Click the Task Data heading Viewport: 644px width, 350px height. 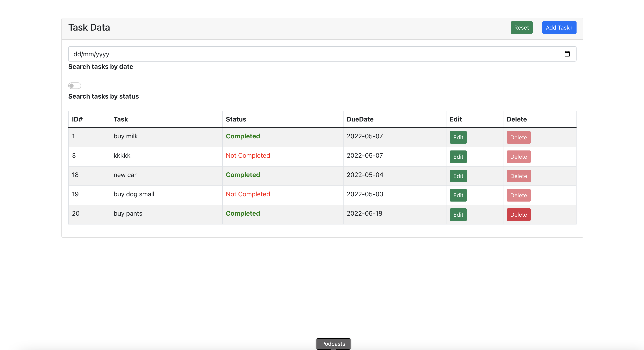[89, 28]
